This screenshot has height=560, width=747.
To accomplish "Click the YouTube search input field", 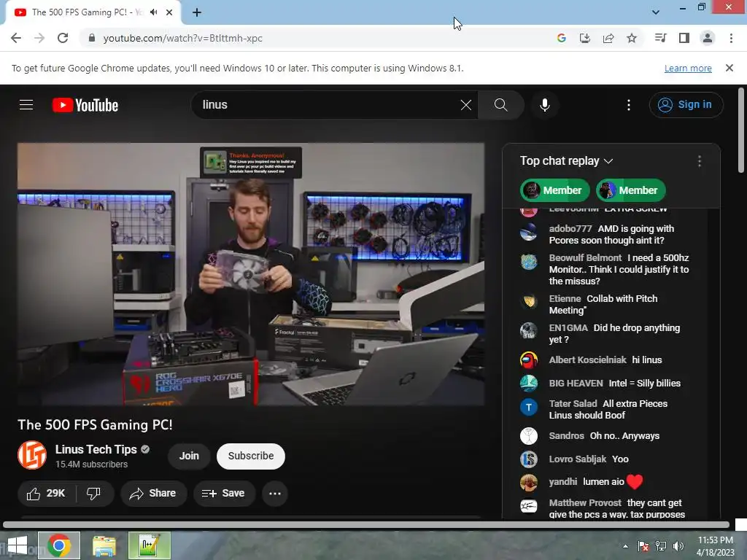I will (329, 105).
